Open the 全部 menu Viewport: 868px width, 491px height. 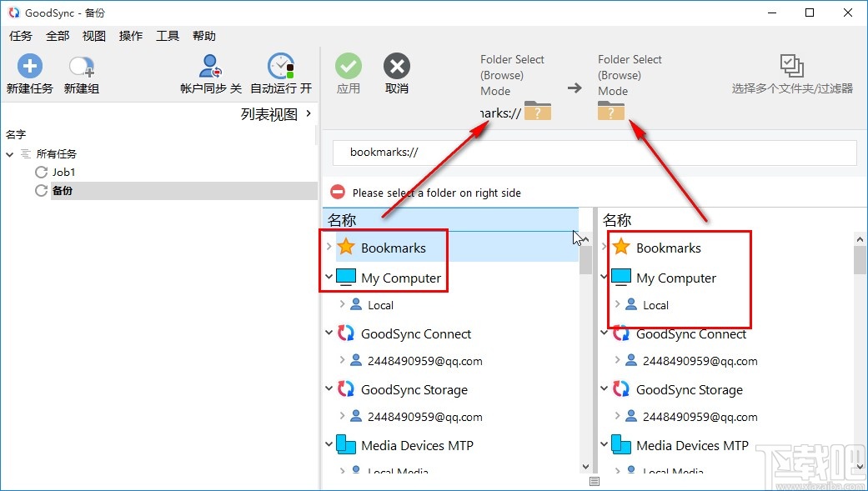click(58, 36)
